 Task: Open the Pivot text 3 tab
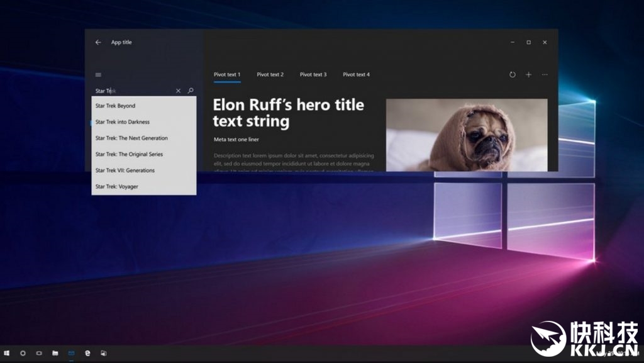[313, 75]
